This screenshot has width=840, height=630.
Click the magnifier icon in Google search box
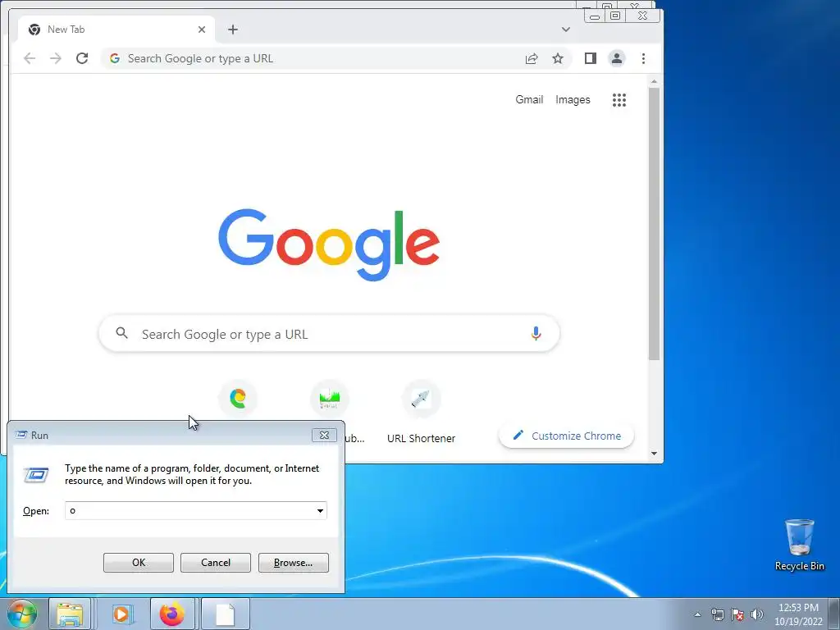pos(121,333)
